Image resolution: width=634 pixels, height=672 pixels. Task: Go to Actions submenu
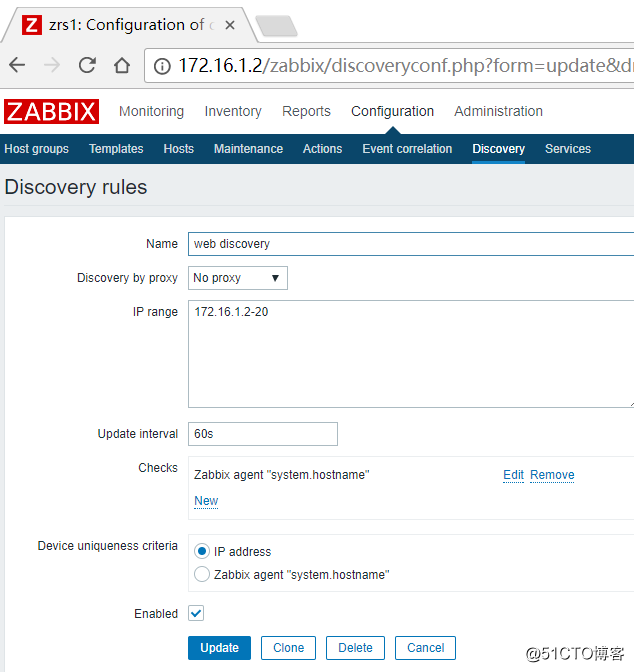coord(322,149)
